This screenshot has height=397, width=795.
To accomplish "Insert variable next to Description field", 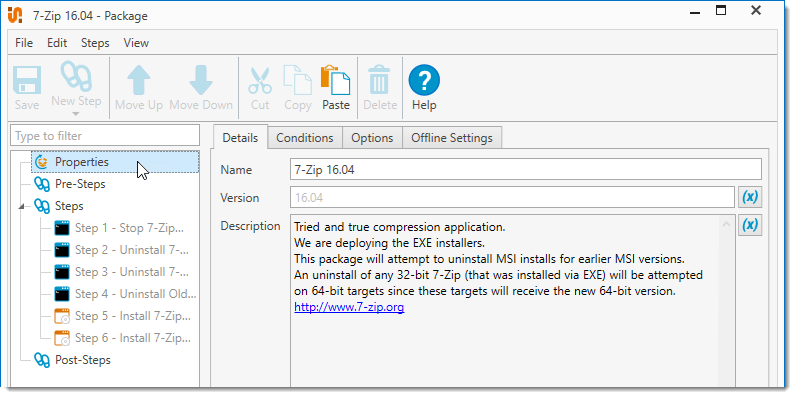I will point(750,224).
